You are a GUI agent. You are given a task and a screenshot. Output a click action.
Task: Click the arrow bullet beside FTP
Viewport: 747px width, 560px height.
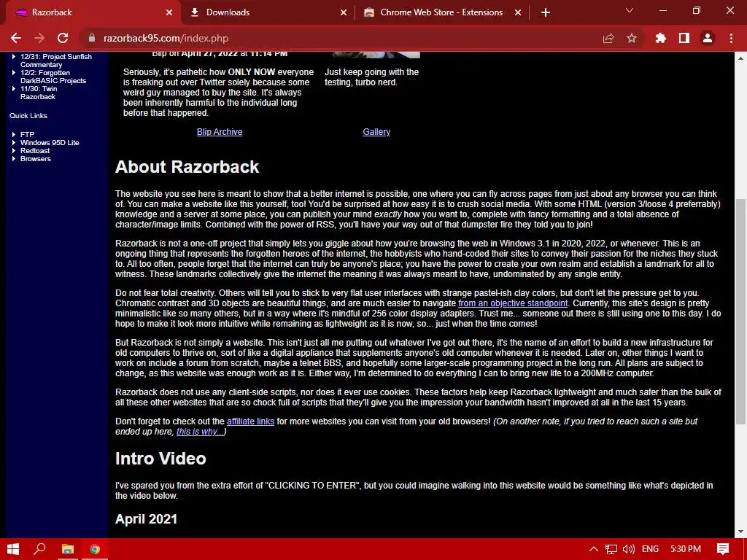[x=14, y=135]
